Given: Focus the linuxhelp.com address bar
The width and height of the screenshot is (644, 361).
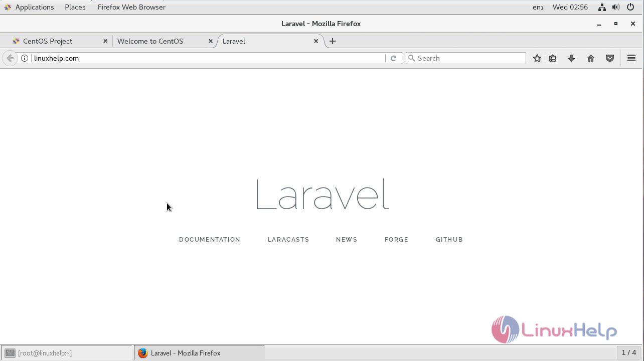Looking at the screenshot, I should pos(208,58).
